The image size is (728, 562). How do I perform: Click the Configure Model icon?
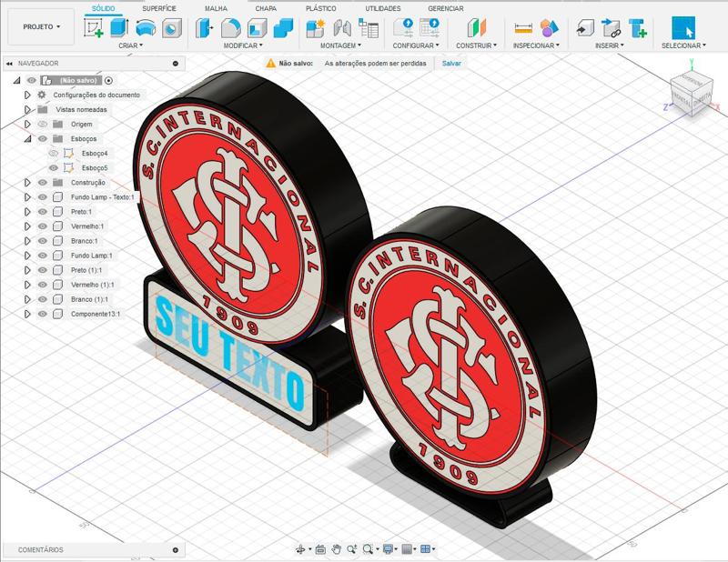(403, 28)
